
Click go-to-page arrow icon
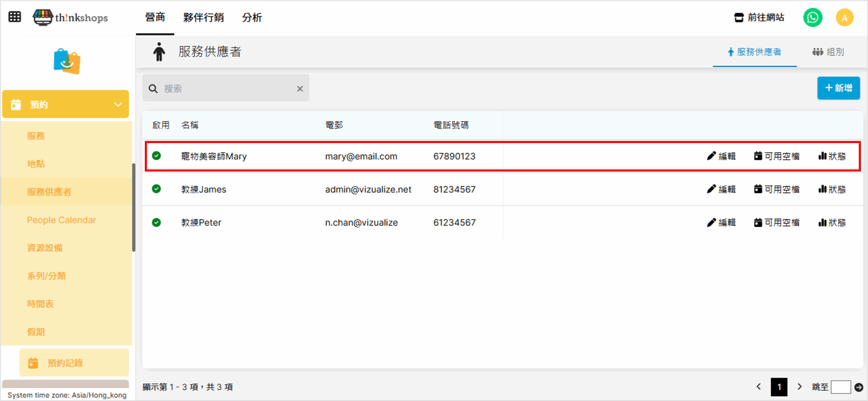pyautogui.click(x=859, y=387)
